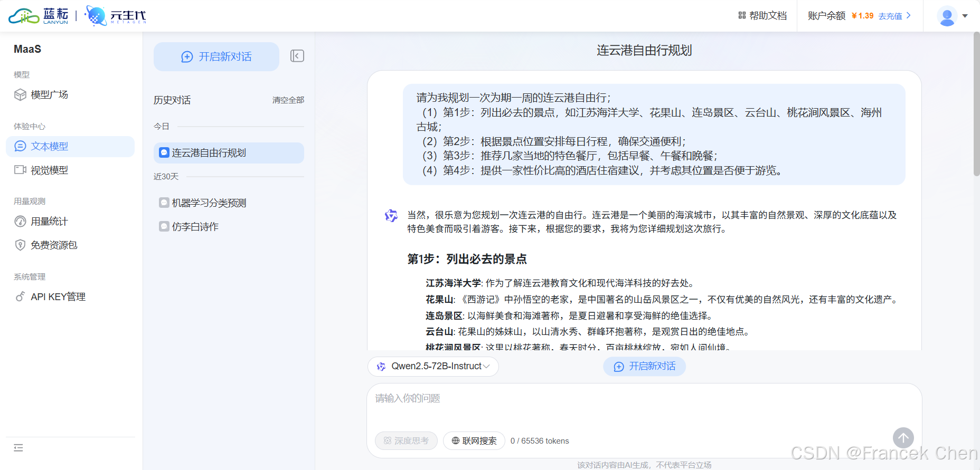Click the user avatar icon

coord(947,16)
